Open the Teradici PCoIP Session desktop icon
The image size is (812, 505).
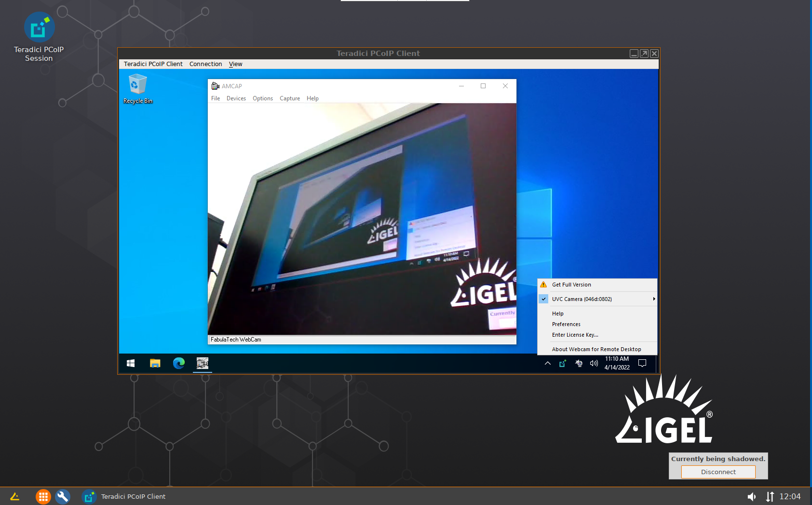(x=39, y=37)
